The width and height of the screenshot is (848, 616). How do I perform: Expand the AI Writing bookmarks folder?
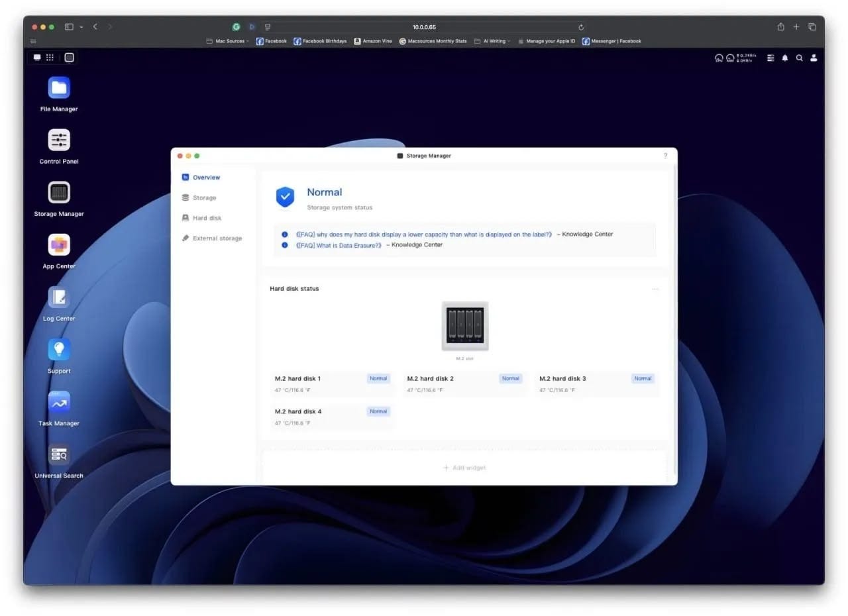click(492, 41)
